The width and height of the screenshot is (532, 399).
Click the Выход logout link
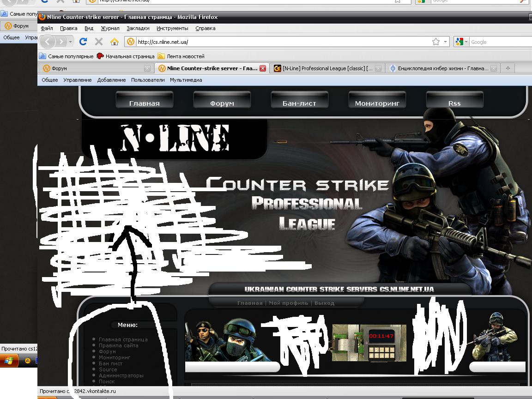pyautogui.click(x=324, y=303)
